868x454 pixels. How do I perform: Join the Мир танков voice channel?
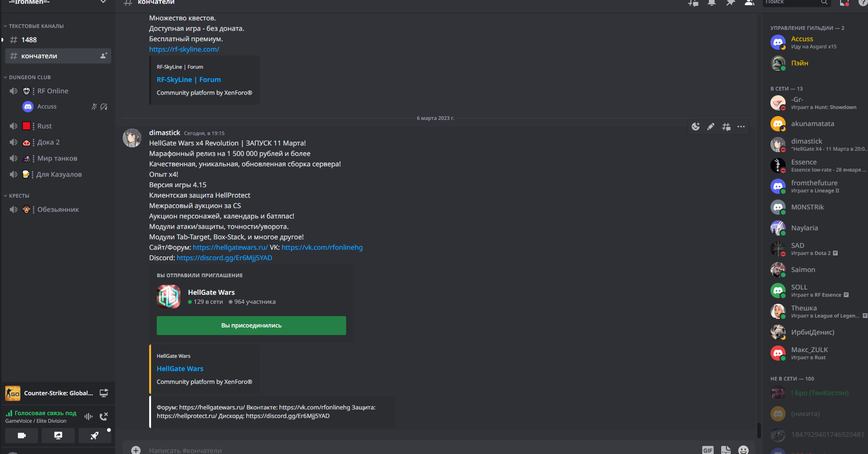click(58, 158)
